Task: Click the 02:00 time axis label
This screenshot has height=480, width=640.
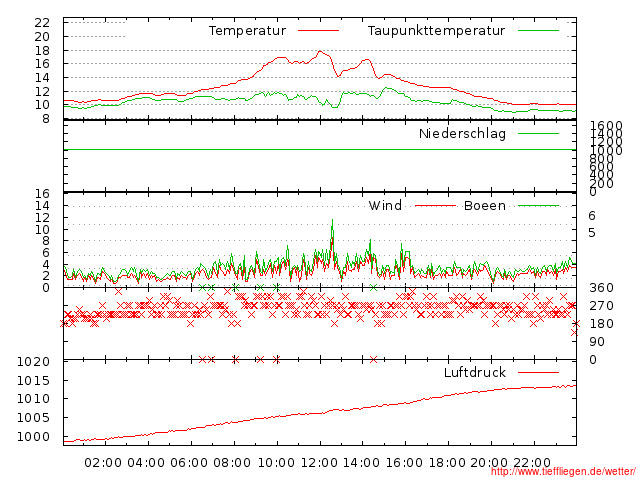Action: [x=103, y=463]
